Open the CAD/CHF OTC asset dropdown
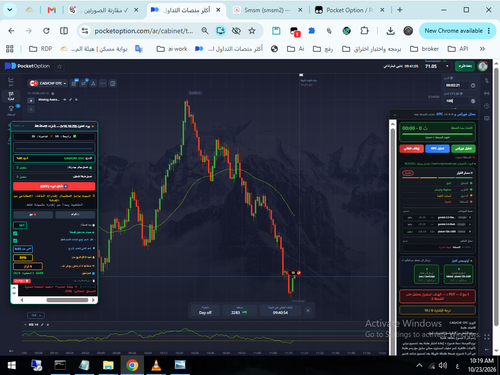This screenshot has width=500, height=375. pos(48,83)
